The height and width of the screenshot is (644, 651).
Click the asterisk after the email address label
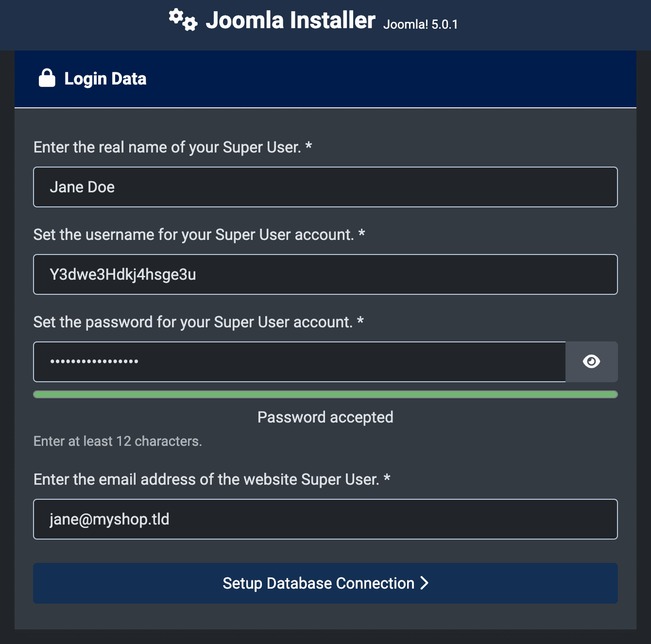point(387,478)
